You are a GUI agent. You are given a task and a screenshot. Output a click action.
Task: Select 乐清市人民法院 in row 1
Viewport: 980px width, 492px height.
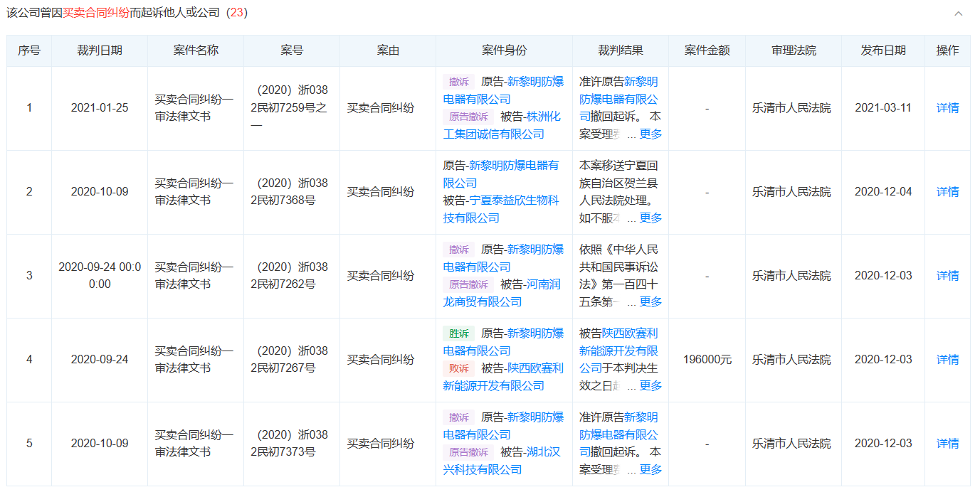click(791, 108)
